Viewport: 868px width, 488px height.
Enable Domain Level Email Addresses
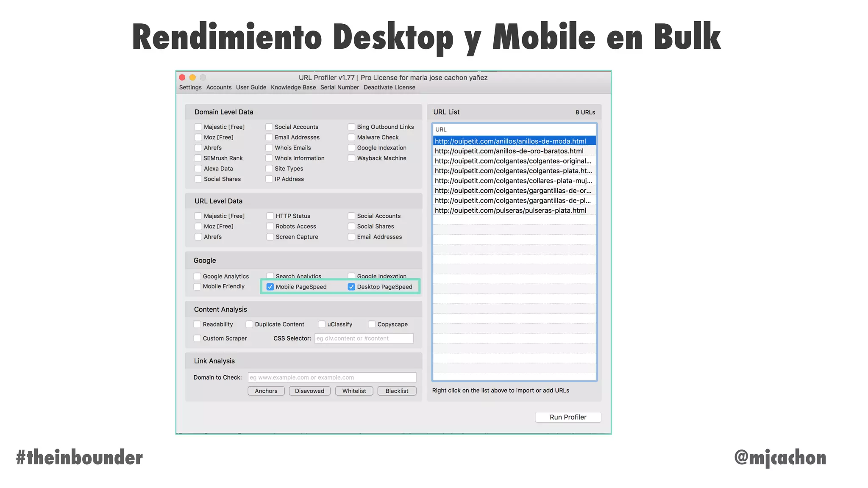(269, 137)
